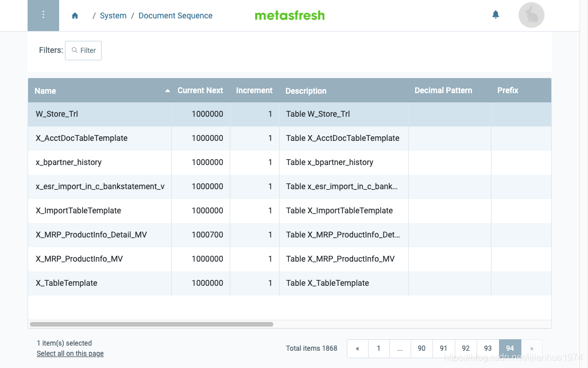588x368 pixels.
Task: Click Increment value of X_TableTemplate row
Action: point(270,283)
